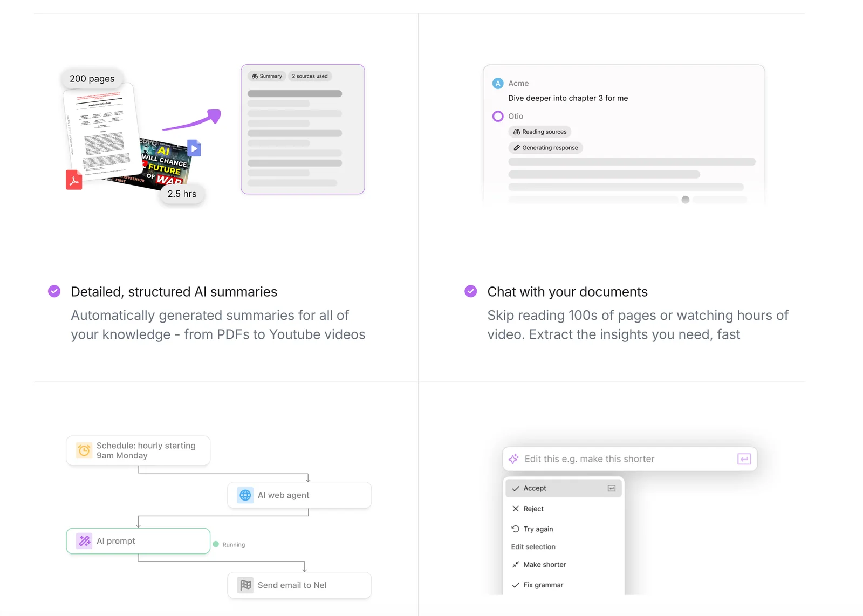Click the purple checkmark beside AI summaries

coord(54,291)
